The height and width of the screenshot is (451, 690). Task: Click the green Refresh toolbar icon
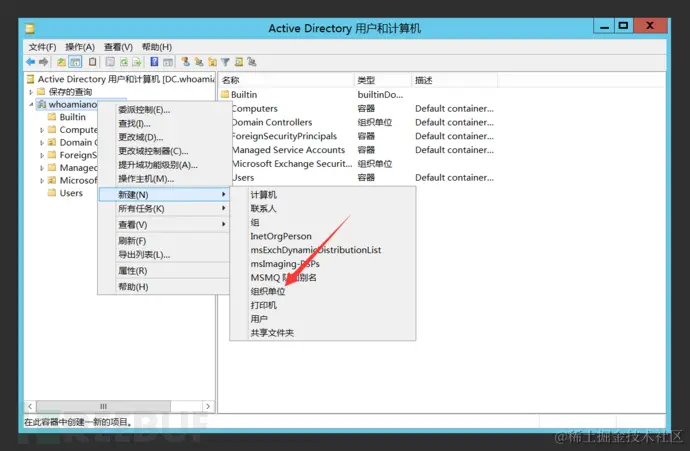124,62
